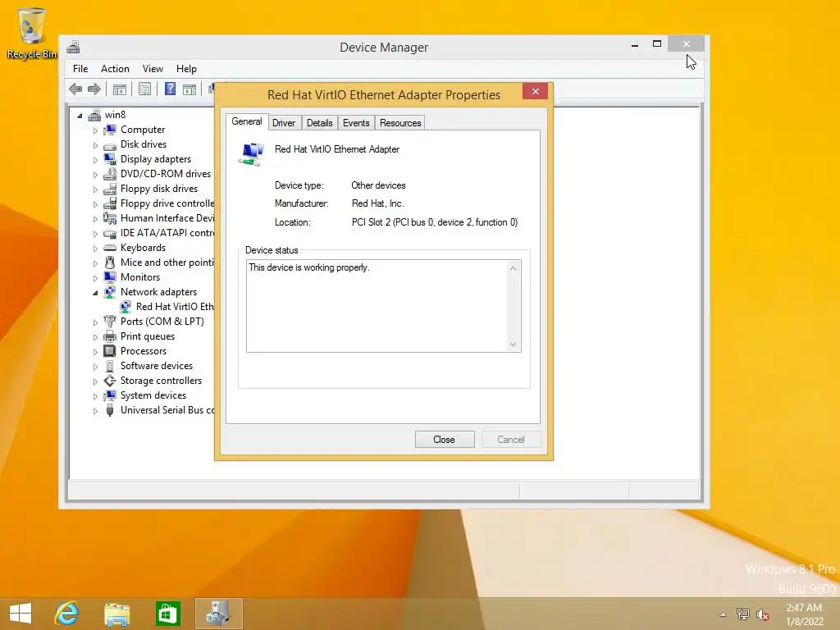This screenshot has height=630, width=840.
Task: Click the Floppy disk drives icon
Action: coord(110,189)
